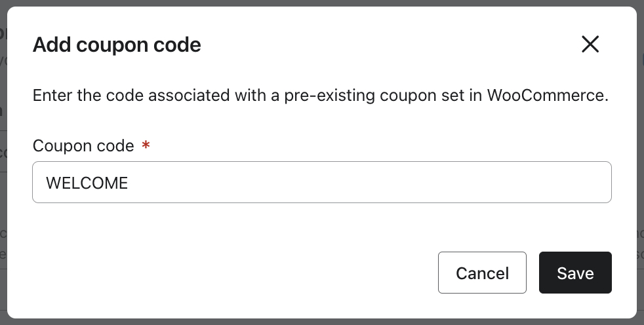
Task: Focus the Coupon code input field
Action: [x=321, y=182]
